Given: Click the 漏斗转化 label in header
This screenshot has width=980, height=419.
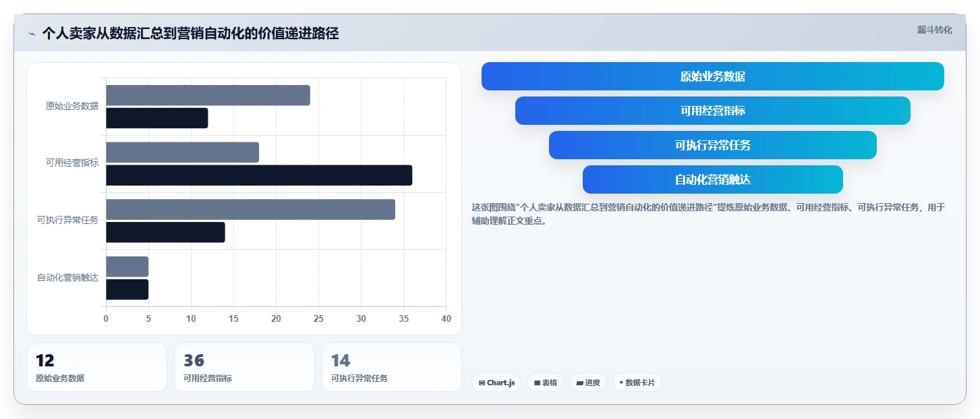Looking at the screenshot, I should 934,30.
